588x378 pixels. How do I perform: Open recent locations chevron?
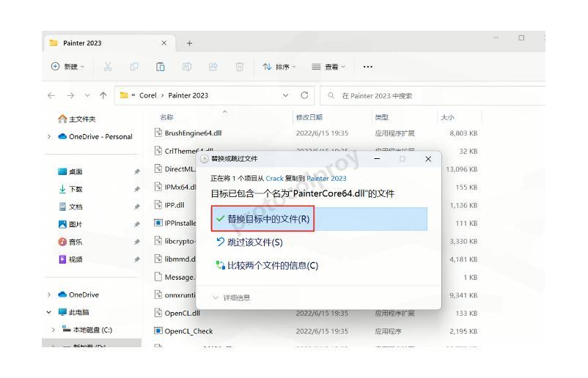click(87, 95)
